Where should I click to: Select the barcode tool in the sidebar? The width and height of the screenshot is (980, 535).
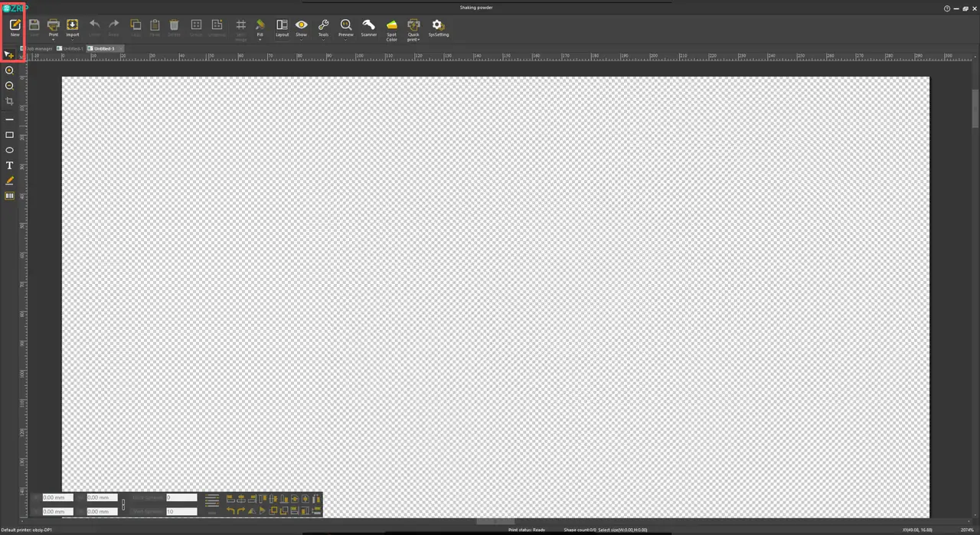(9, 196)
